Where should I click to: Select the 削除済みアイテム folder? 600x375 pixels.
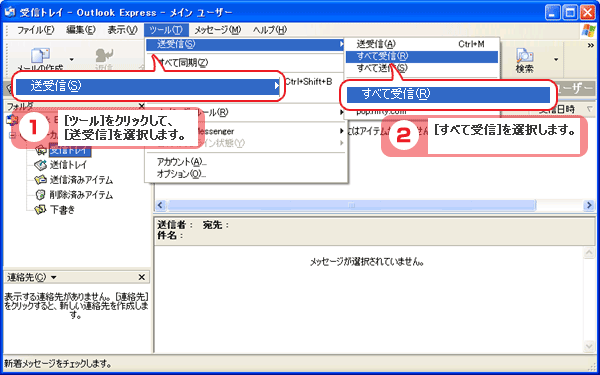point(81,195)
